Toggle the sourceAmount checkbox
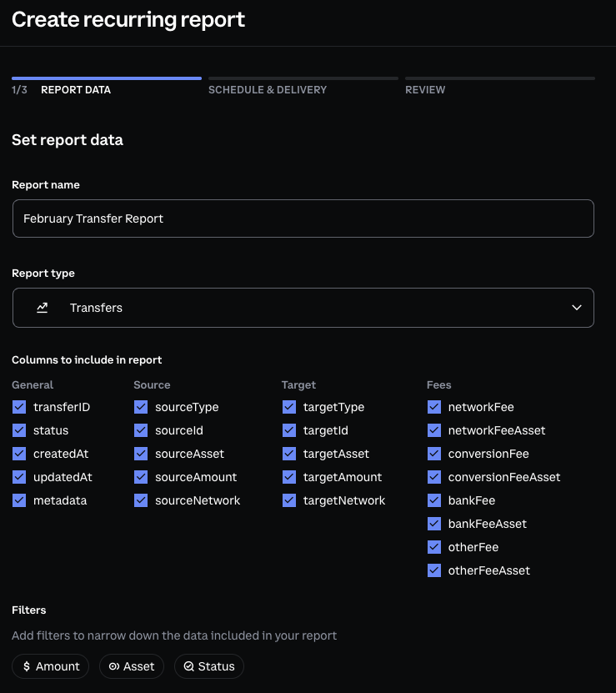The image size is (616, 693). pyautogui.click(x=141, y=477)
